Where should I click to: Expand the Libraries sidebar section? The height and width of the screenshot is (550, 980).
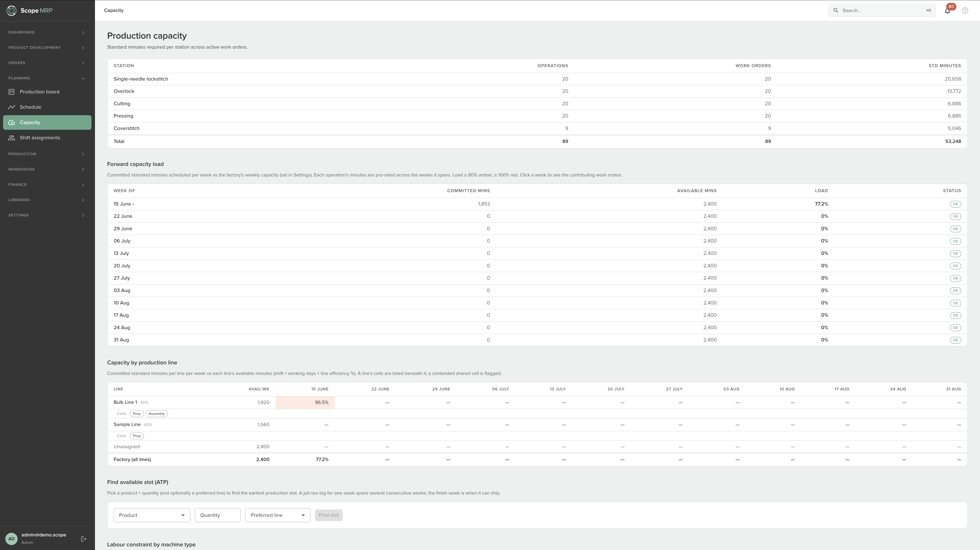47,200
